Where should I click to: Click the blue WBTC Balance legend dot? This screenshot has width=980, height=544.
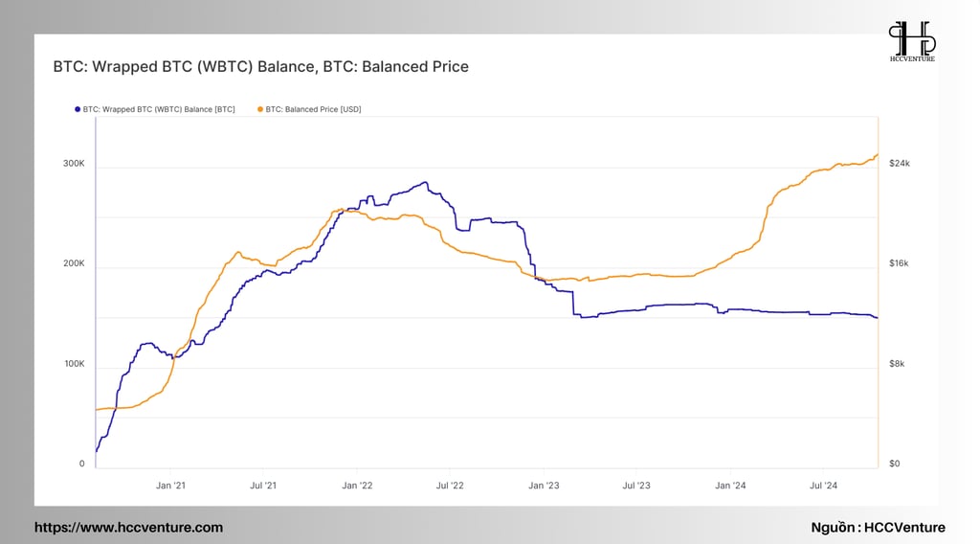pyautogui.click(x=78, y=109)
